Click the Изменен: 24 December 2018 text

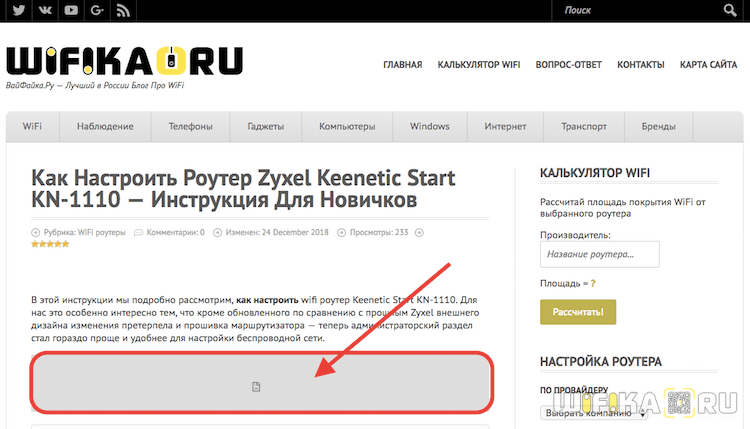click(x=277, y=232)
